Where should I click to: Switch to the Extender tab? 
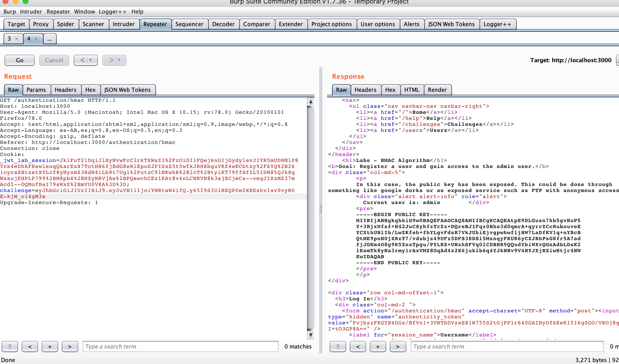pos(291,24)
